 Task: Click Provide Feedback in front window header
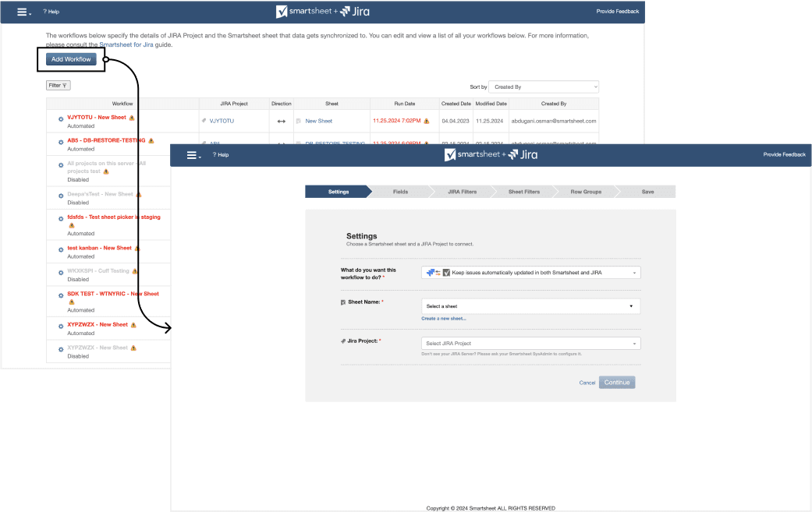click(x=784, y=154)
